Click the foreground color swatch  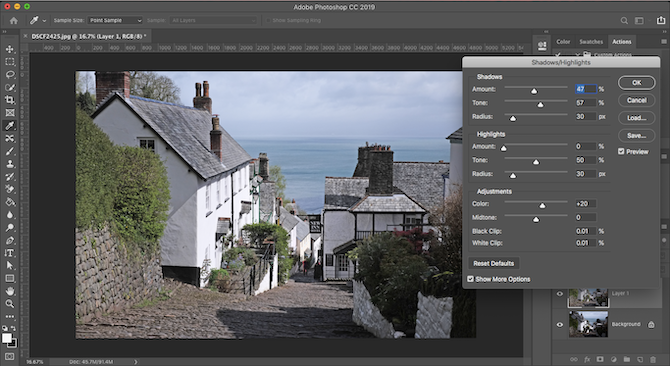[x=7, y=338]
